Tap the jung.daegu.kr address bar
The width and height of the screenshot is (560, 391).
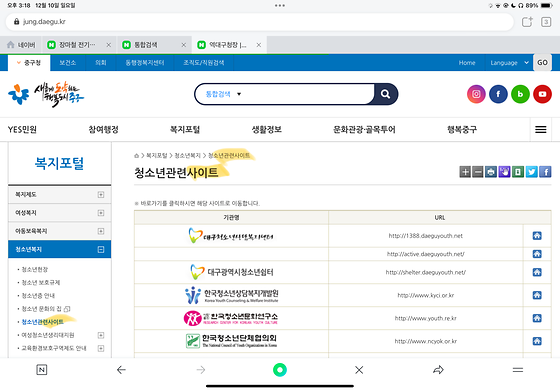click(x=260, y=22)
